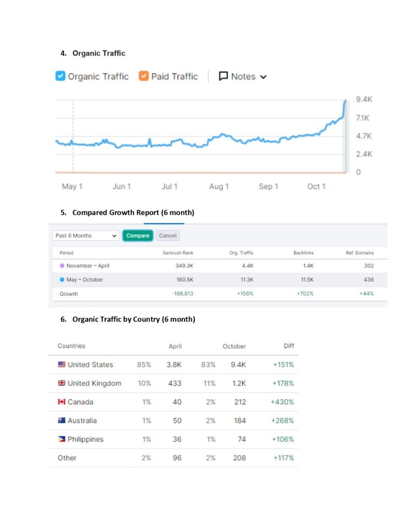Select the Diff column header

[x=288, y=346]
